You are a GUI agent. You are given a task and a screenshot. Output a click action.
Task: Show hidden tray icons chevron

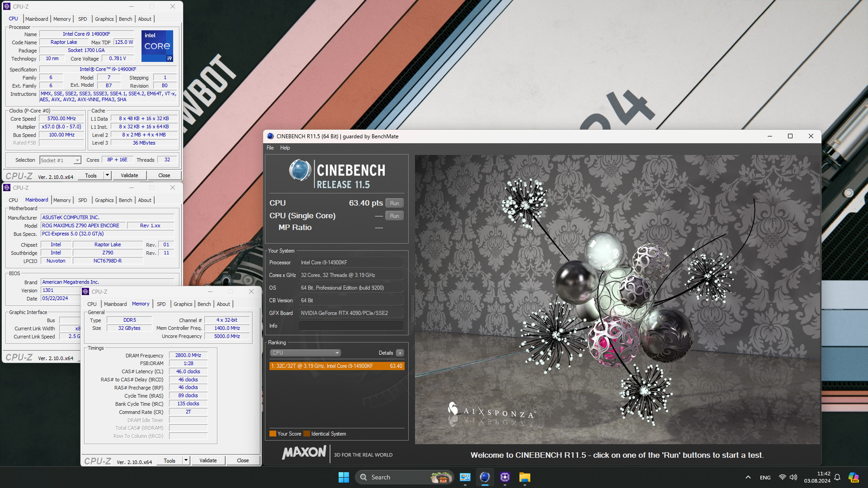point(748,477)
